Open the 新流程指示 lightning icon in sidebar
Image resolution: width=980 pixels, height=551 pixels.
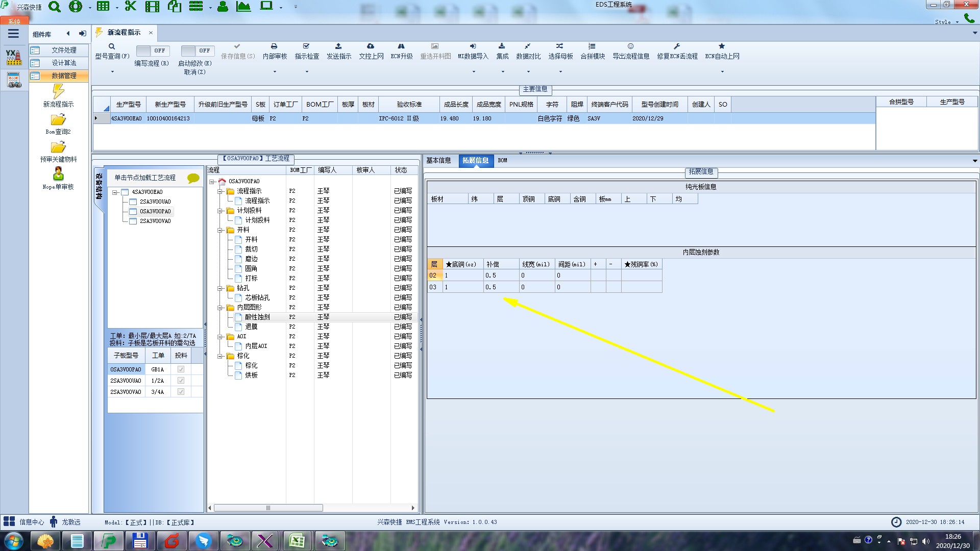[x=58, y=92]
